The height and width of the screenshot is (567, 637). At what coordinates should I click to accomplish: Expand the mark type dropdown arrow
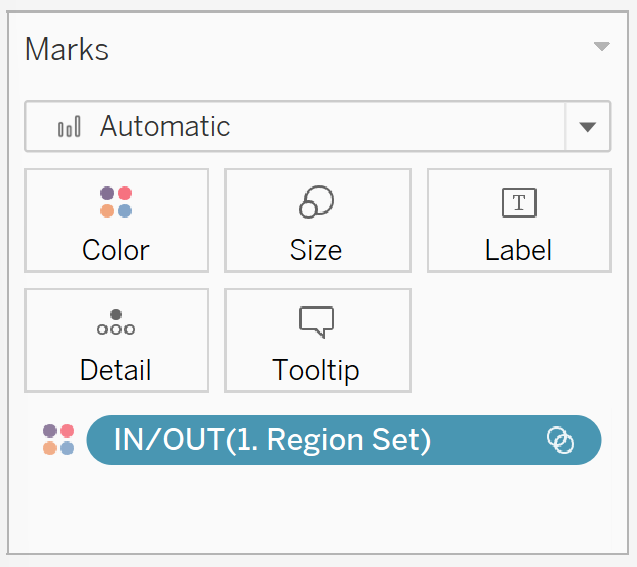587,127
